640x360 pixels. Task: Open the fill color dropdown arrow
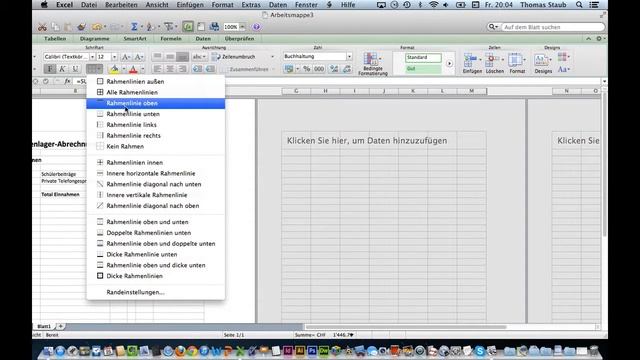[x=124, y=69]
